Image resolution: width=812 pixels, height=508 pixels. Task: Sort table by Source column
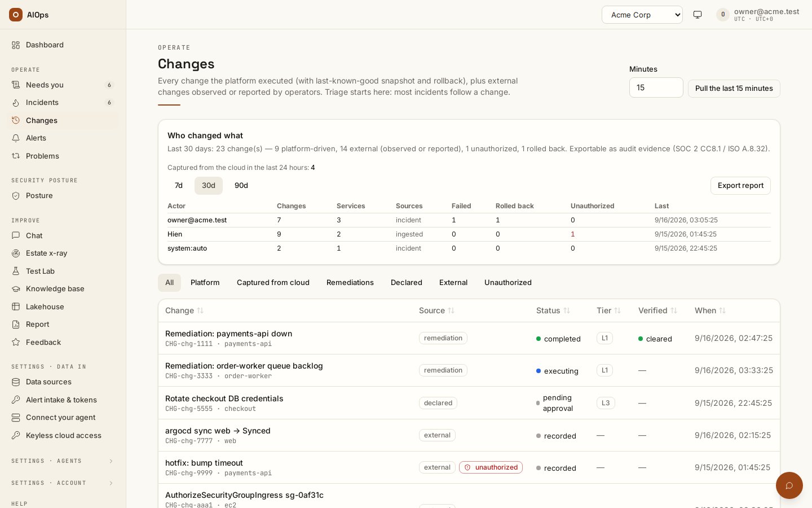click(x=436, y=311)
